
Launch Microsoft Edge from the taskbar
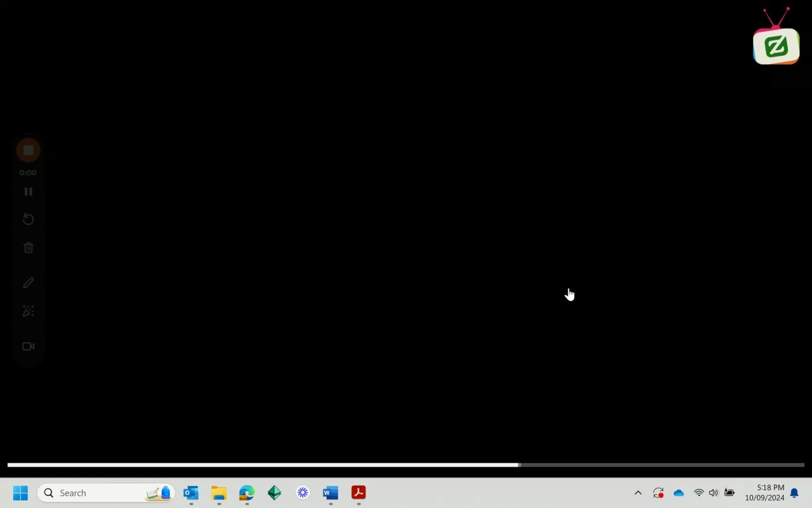tap(247, 493)
